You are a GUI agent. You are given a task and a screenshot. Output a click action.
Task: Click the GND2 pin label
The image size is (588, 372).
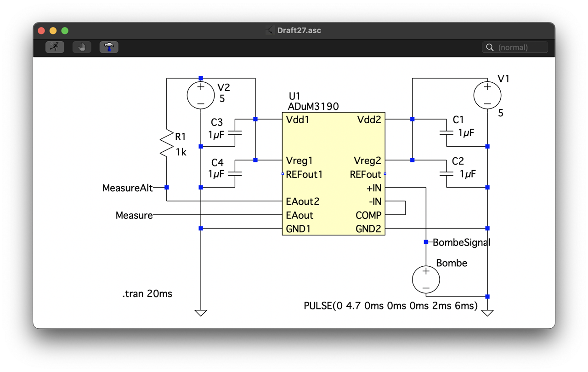pyautogui.click(x=368, y=229)
